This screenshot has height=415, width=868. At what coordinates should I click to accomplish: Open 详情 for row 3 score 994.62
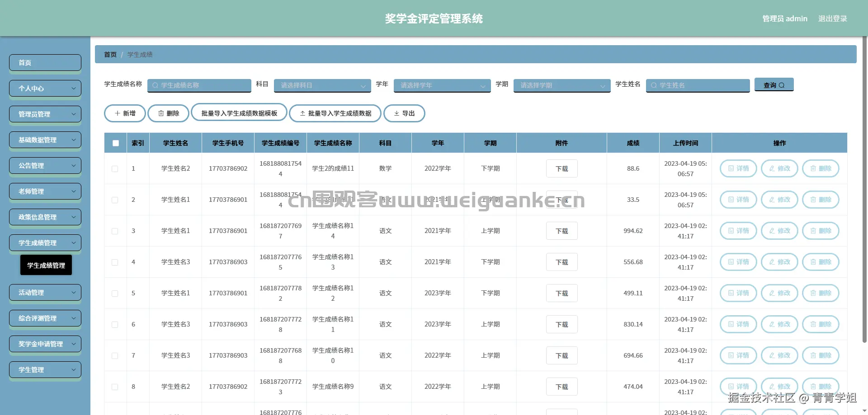click(x=738, y=231)
